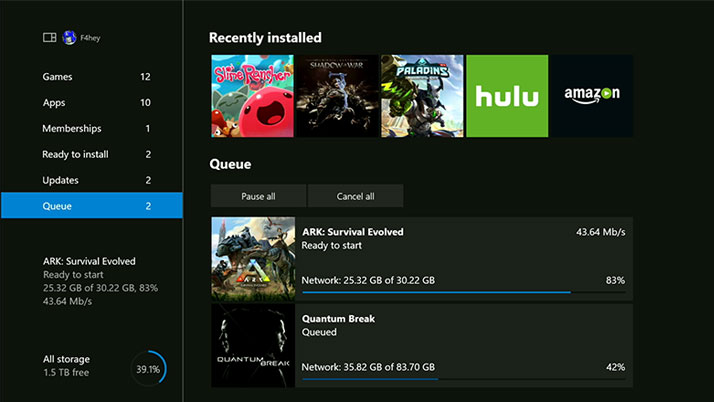The height and width of the screenshot is (402, 714).
Task: Open the Ready to install list
Action: 91,155
